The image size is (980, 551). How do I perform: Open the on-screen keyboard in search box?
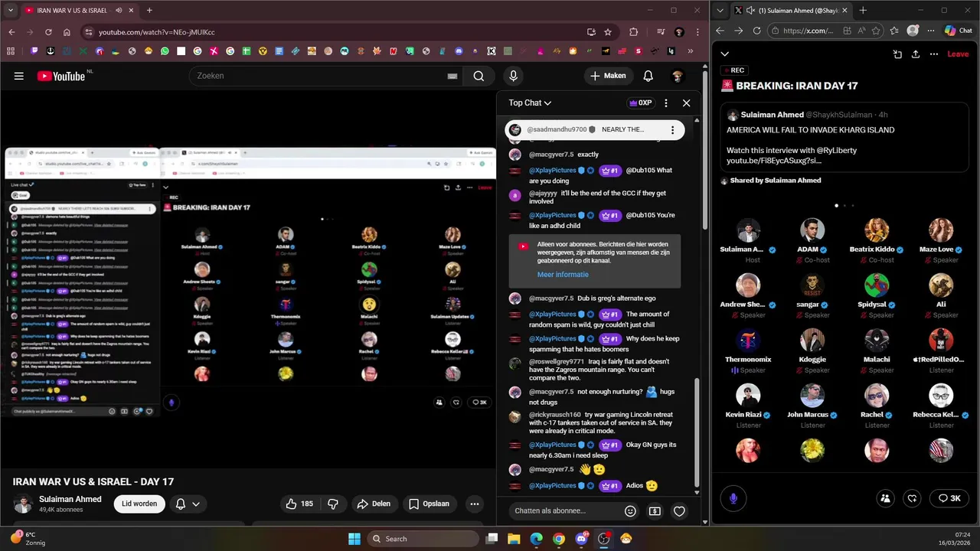click(x=452, y=76)
